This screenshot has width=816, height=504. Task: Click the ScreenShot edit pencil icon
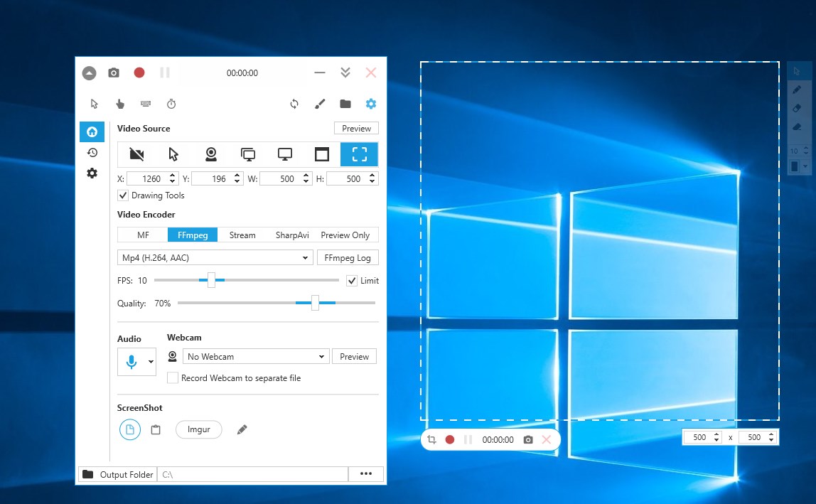pos(242,429)
